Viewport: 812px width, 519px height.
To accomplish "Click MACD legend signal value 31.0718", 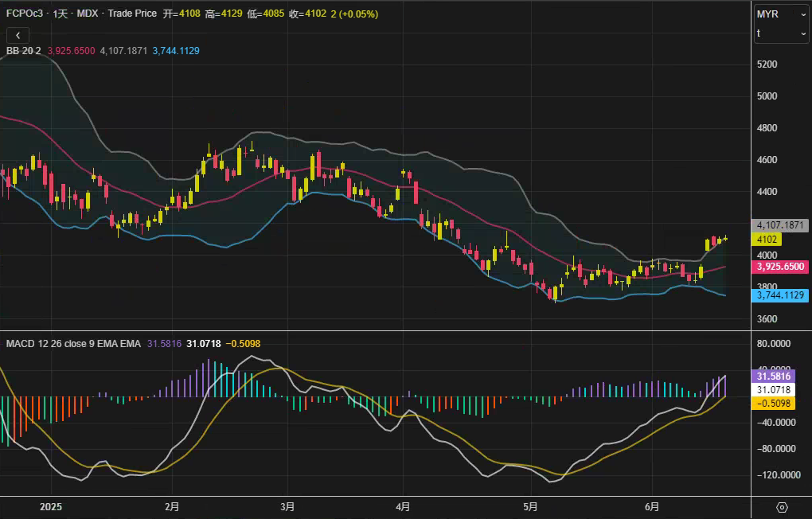I will pyautogui.click(x=204, y=343).
